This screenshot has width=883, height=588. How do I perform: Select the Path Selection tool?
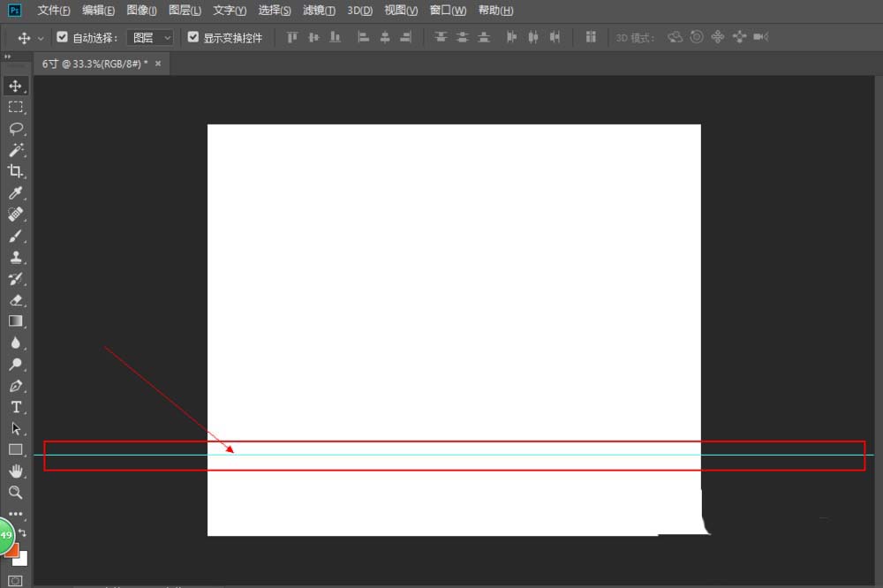[15, 428]
